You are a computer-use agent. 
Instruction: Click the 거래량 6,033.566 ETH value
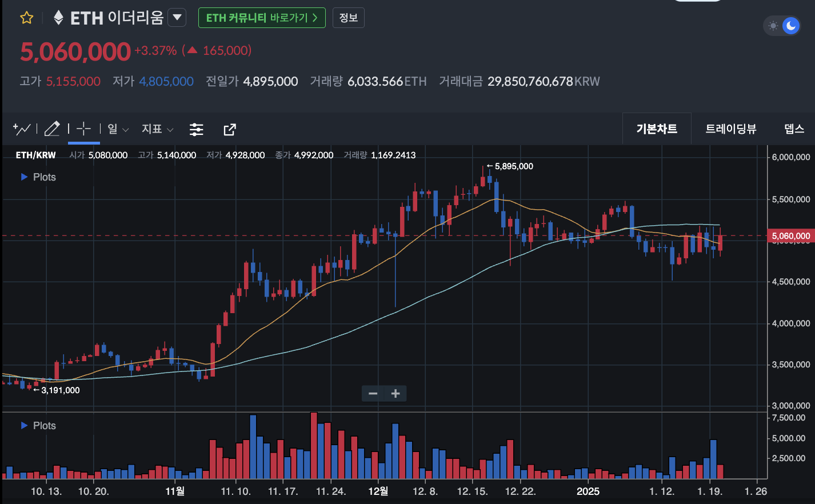[387, 82]
